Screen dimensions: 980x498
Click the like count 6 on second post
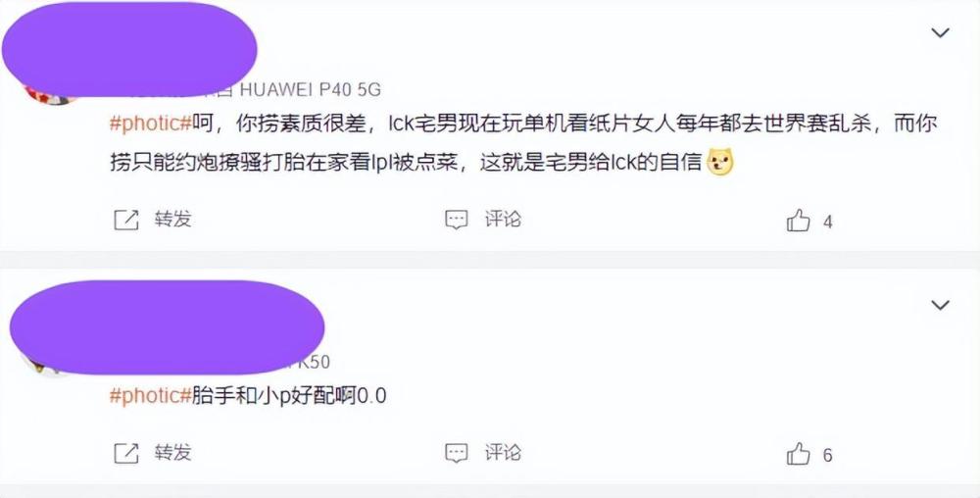pyautogui.click(x=827, y=455)
